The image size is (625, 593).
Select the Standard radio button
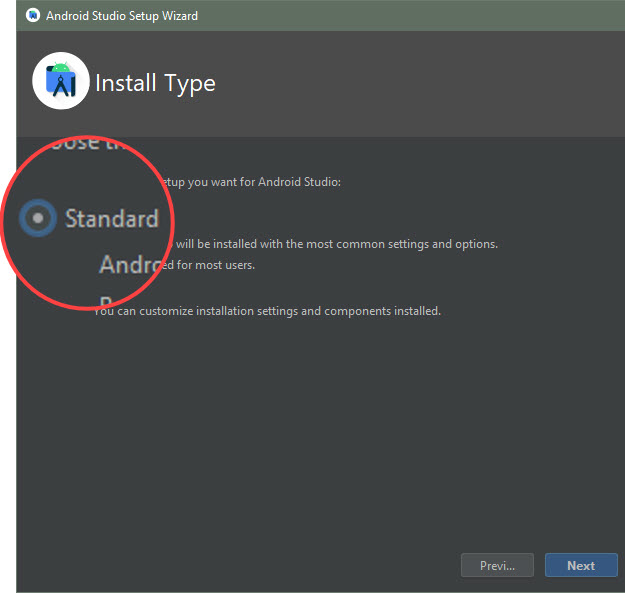coord(38,218)
